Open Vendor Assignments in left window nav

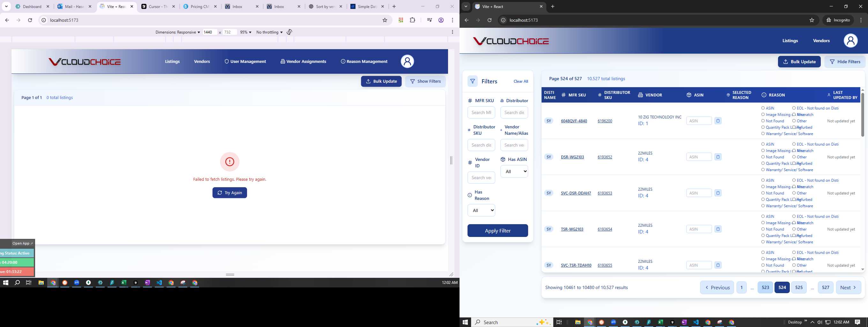[303, 61]
